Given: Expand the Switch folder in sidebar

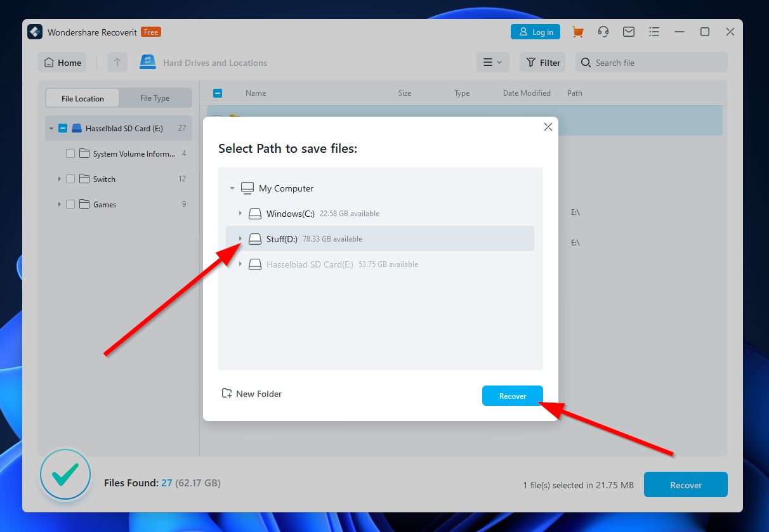Looking at the screenshot, I should (60, 179).
